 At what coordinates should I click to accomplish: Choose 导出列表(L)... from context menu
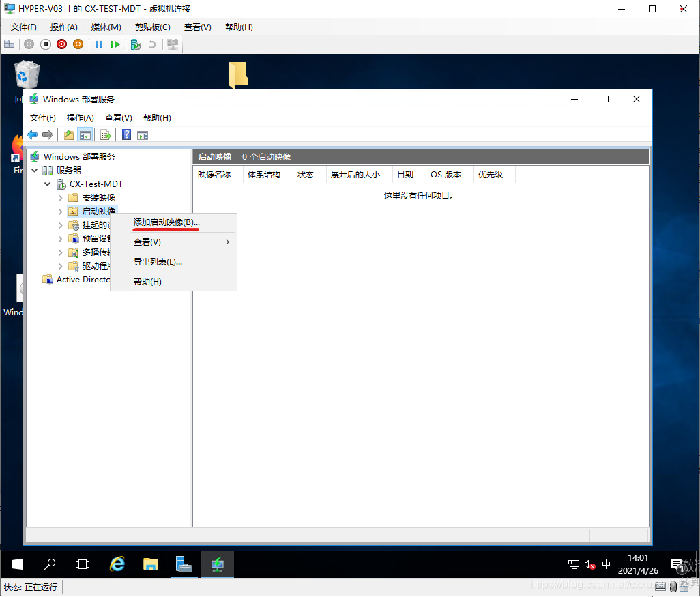[174, 262]
